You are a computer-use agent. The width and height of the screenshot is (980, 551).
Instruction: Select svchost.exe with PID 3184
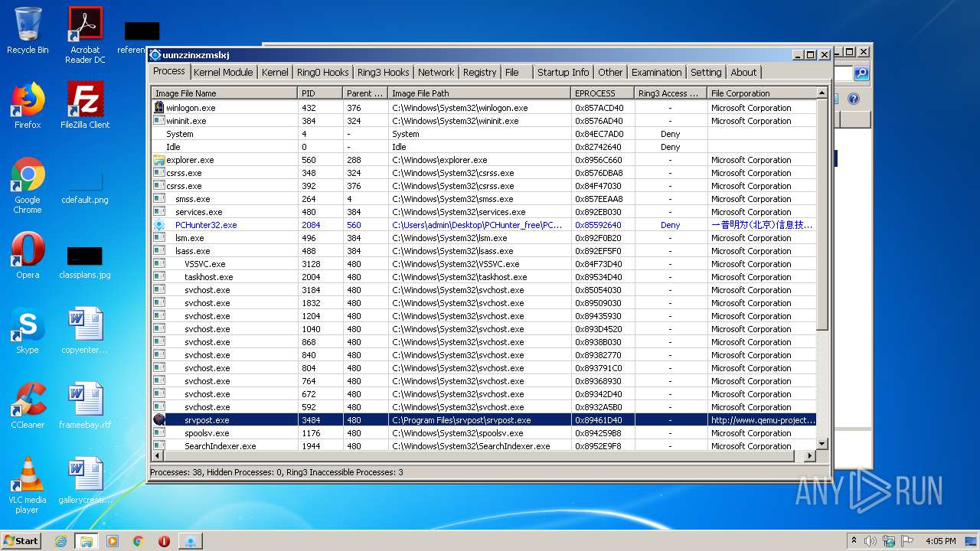coord(484,290)
